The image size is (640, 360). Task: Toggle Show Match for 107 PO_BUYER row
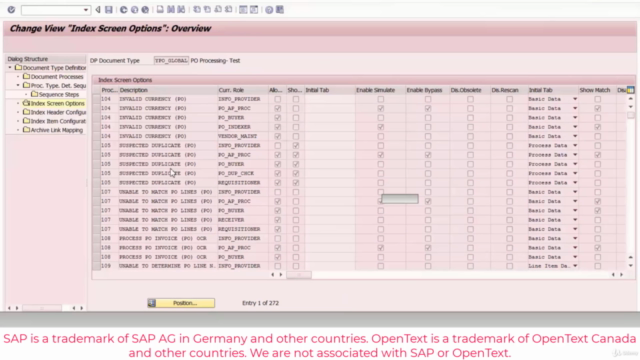598,211
